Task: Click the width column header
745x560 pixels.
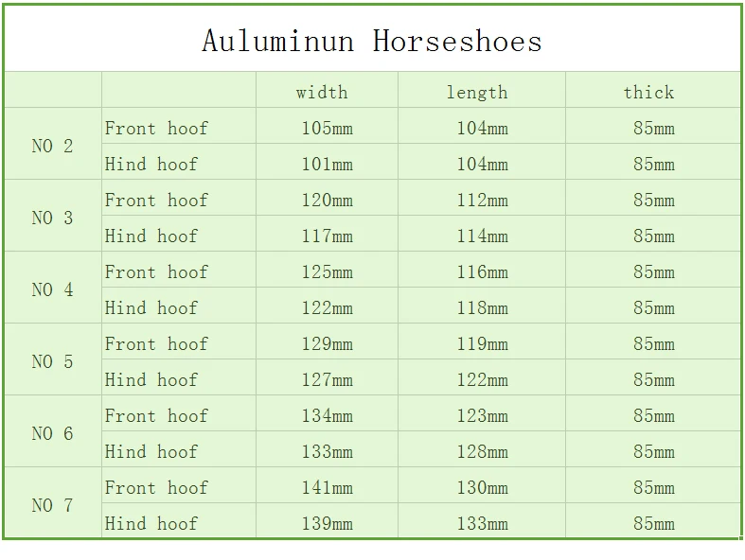Action: tap(327, 90)
